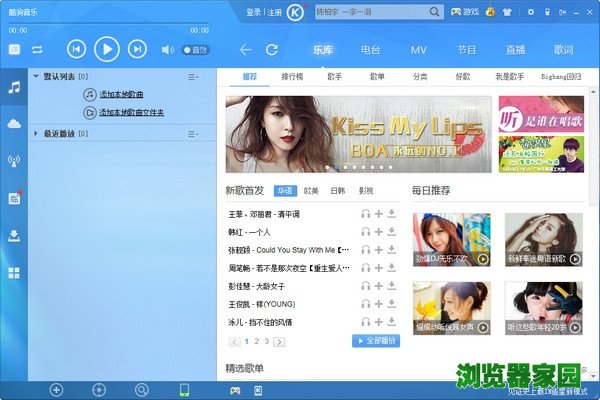Click the volume speaker icon

coord(167,49)
